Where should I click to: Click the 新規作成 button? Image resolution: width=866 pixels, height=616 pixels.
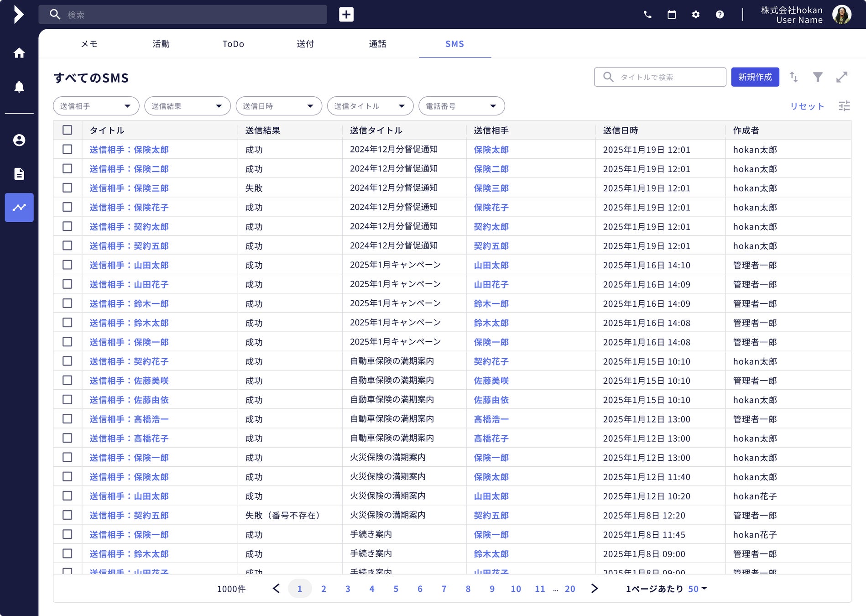click(755, 77)
